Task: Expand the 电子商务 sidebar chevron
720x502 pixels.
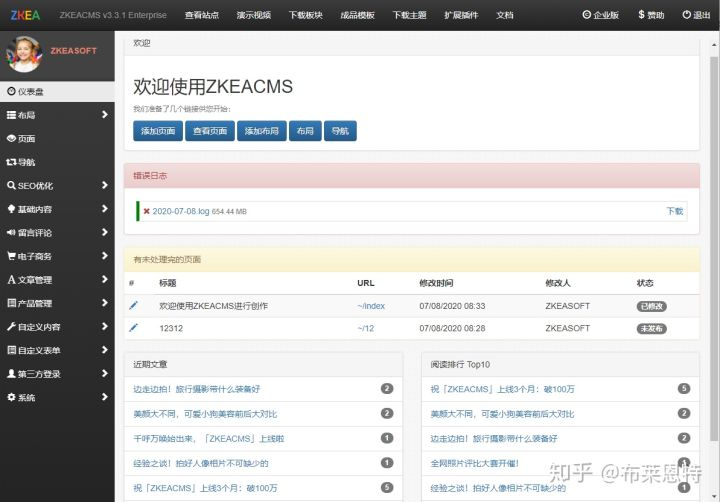Action: tap(105, 255)
